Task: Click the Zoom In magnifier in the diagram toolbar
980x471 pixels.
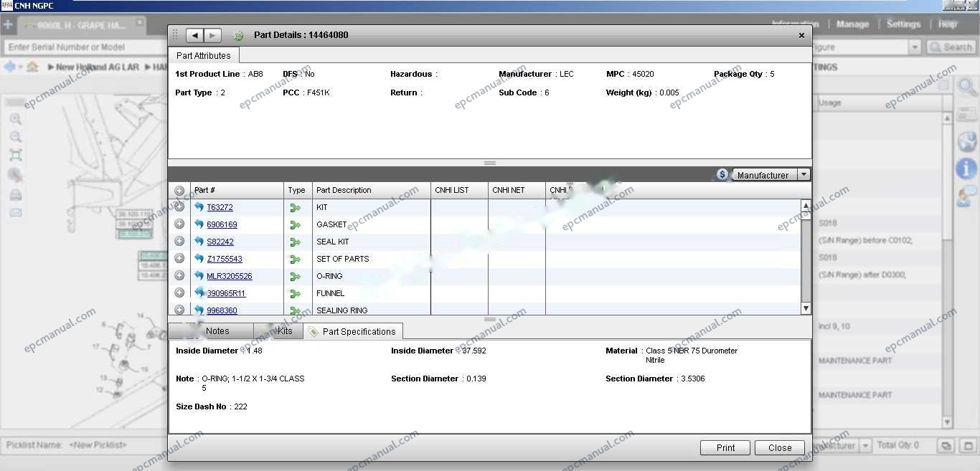Action: pyautogui.click(x=15, y=119)
